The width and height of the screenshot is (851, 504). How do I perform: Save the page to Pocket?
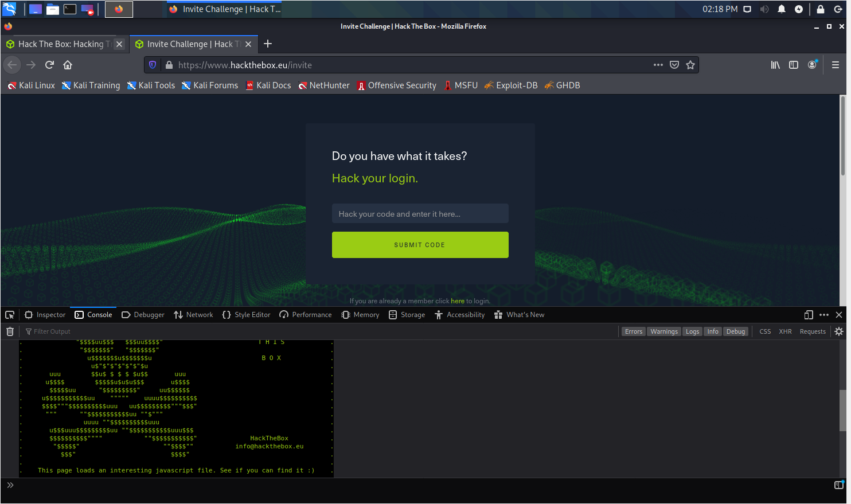tap(674, 65)
